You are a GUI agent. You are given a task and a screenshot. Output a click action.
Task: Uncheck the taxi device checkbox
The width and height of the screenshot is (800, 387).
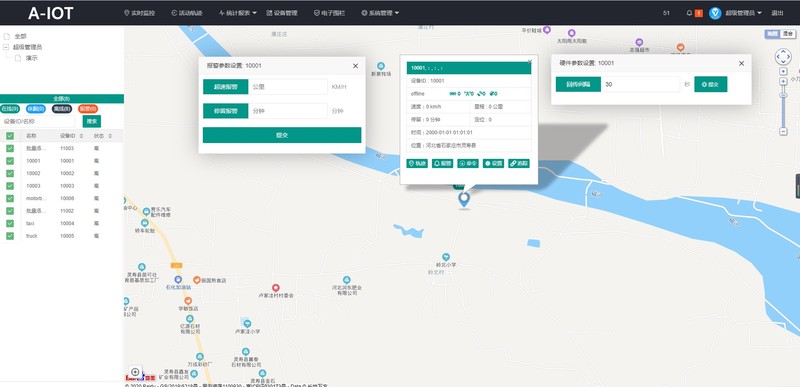pos(10,223)
